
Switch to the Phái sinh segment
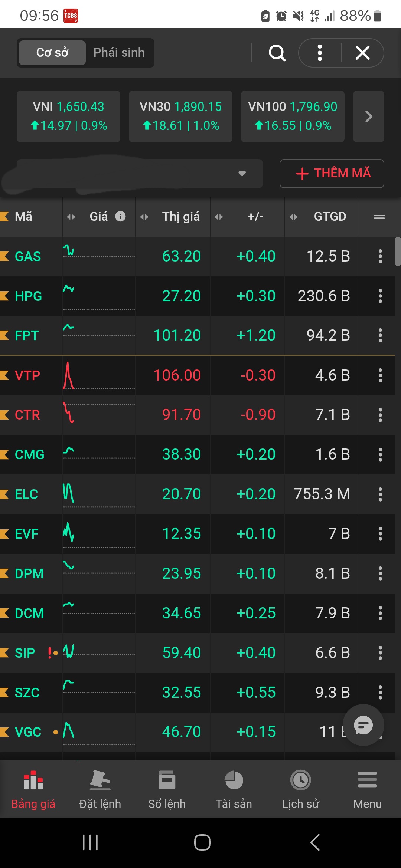tap(119, 53)
